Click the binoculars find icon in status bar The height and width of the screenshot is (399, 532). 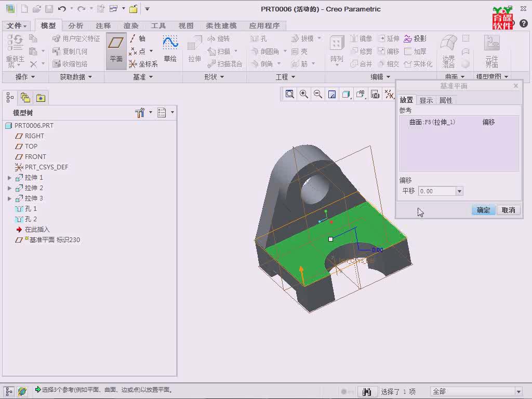(366, 392)
